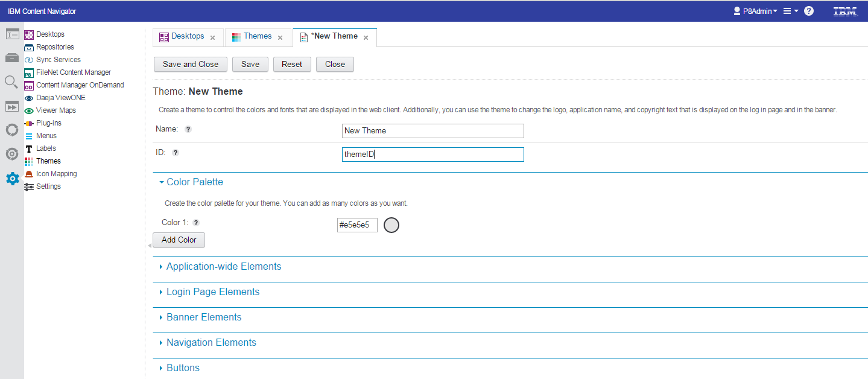Open the Desktops item in the tree
The image size is (868, 379).
pos(50,34)
